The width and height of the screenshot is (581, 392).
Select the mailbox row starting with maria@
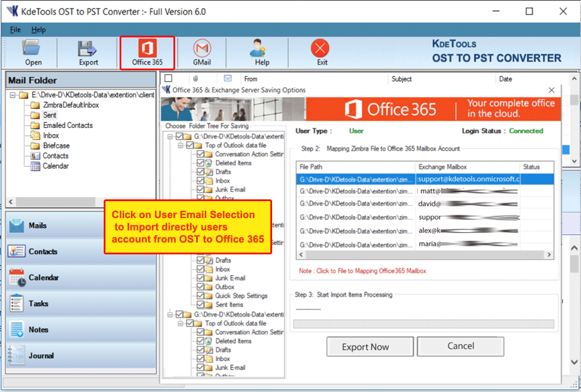pos(425,244)
